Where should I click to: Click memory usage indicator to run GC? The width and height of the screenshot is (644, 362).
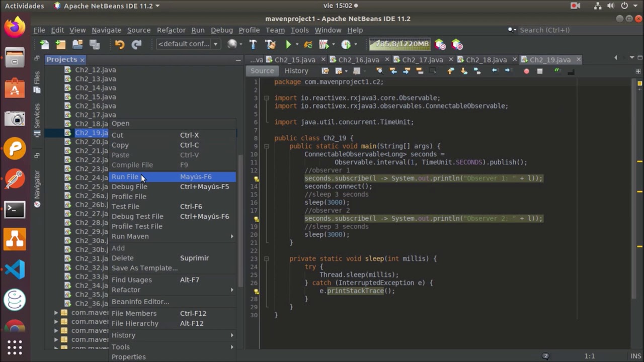pyautogui.click(x=400, y=44)
